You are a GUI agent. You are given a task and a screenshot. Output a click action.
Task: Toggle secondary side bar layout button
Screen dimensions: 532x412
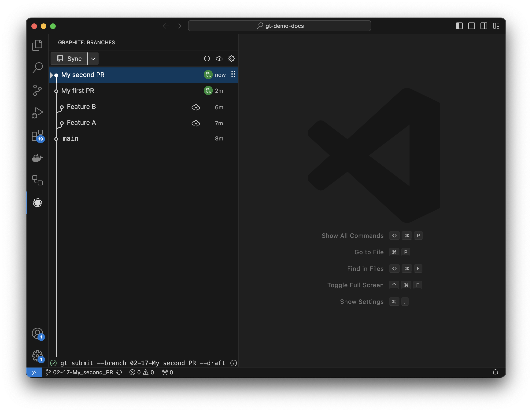484,26
